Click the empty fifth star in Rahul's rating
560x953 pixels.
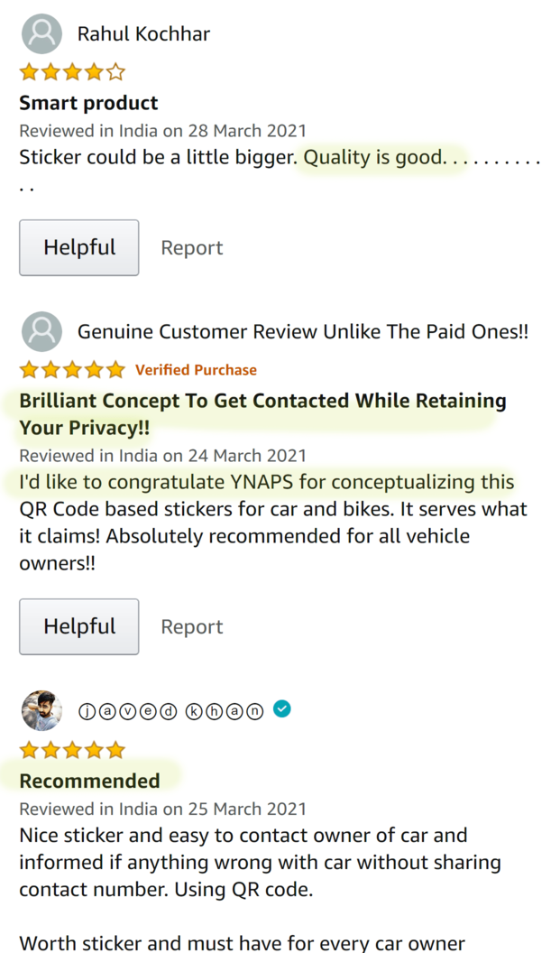tap(115, 72)
